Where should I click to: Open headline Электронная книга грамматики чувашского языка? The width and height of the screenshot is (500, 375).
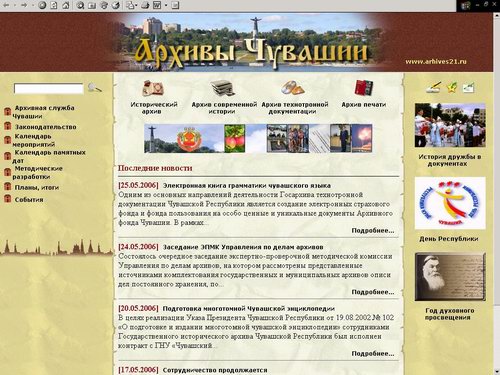pos(247,185)
